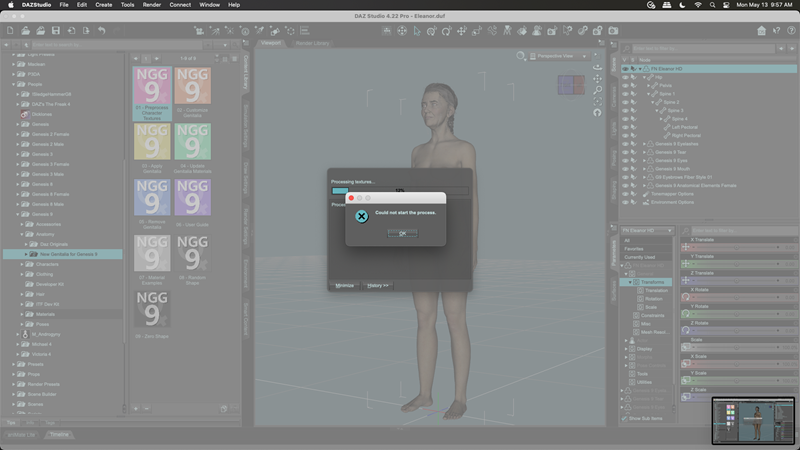Create a new null object icon
Viewport: 800px width, 450px height.
(x=290, y=31)
